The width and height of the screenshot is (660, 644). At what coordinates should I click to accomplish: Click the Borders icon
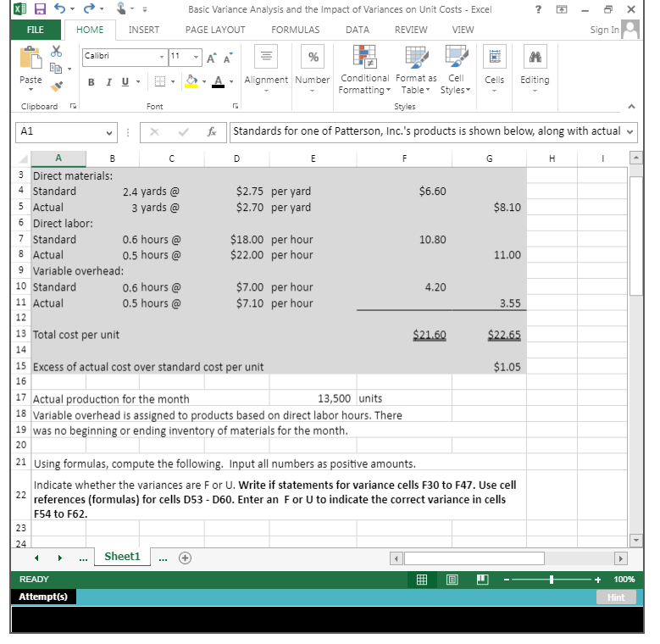[160, 81]
